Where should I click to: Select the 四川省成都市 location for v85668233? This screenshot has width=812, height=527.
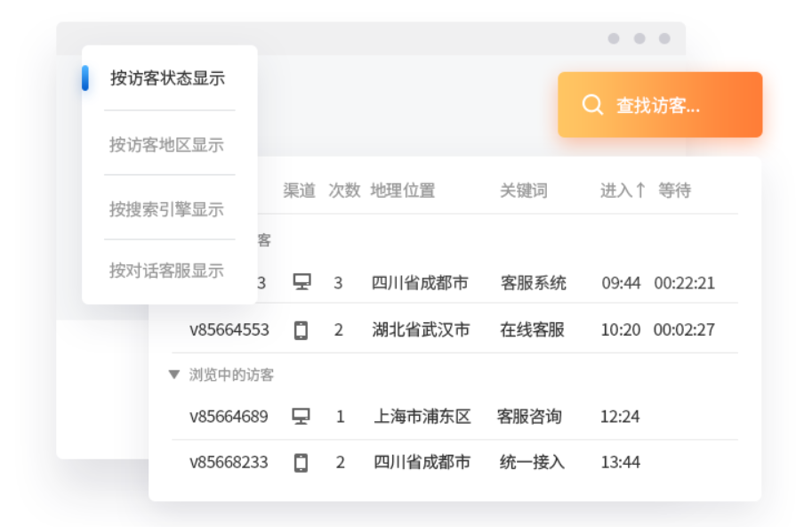pyautogui.click(x=422, y=462)
